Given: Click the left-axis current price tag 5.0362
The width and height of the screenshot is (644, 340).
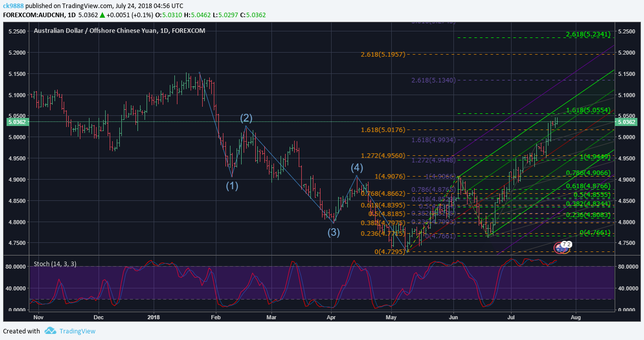Looking at the screenshot, I should tap(17, 122).
